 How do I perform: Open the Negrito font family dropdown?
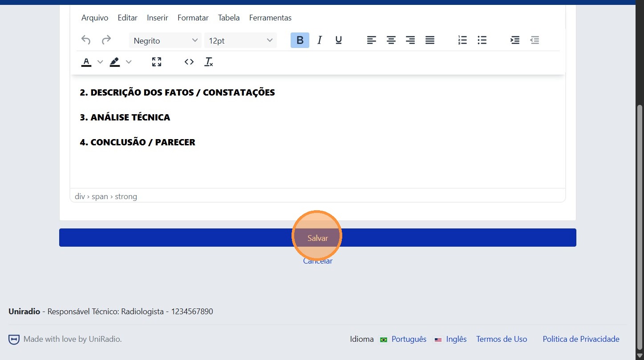(165, 40)
